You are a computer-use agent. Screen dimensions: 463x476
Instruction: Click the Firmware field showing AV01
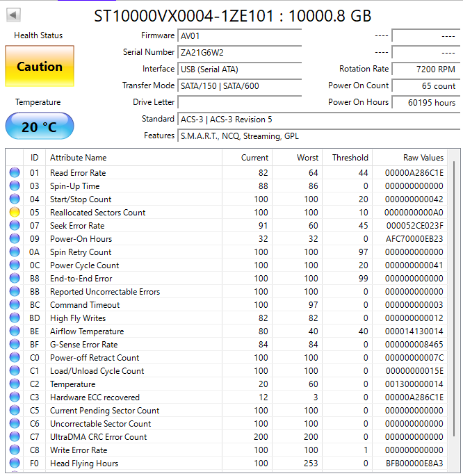point(240,36)
